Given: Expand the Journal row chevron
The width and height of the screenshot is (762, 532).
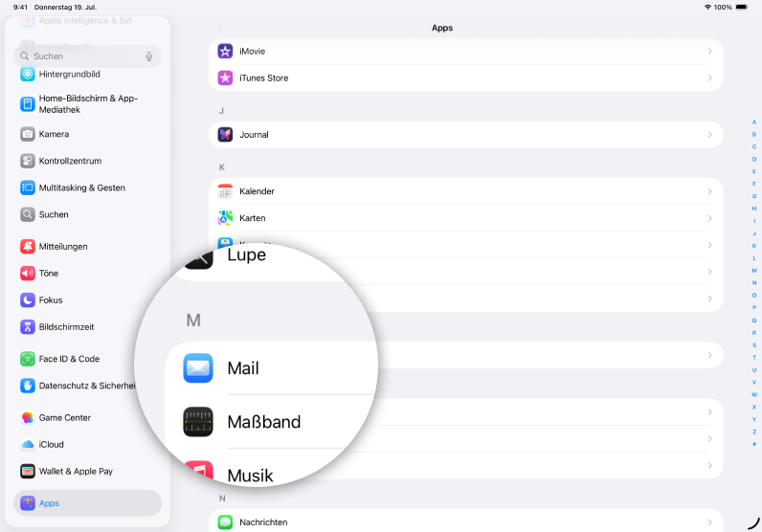Looking at the screenshot, I should tap(709, 135).
